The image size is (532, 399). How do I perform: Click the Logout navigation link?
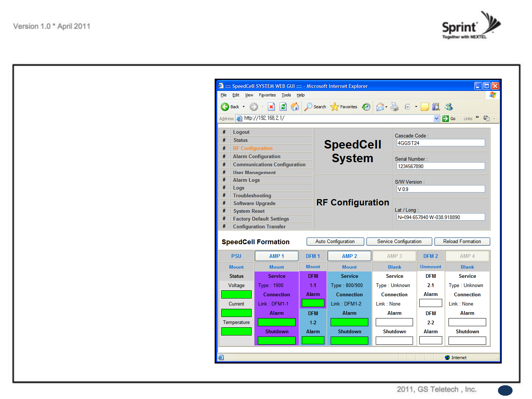point(241,132)
